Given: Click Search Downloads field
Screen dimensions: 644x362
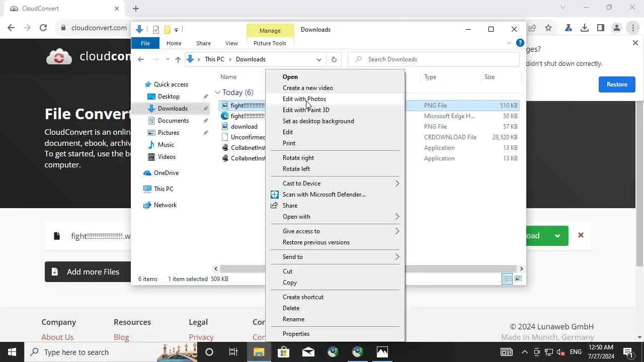Looking at the screenshot, I should tap(434, 59).
